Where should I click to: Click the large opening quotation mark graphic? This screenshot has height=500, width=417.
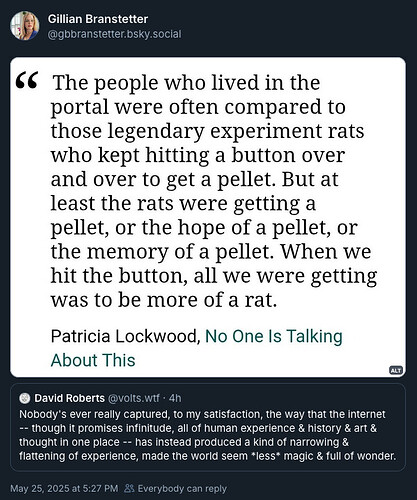(27, 81)
